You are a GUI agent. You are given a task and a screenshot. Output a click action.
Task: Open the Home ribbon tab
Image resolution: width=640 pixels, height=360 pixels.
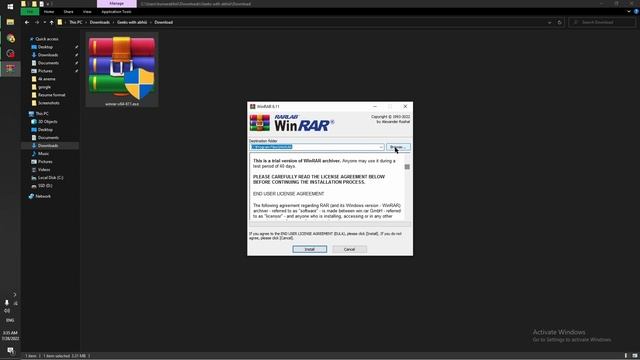point(49,12)
